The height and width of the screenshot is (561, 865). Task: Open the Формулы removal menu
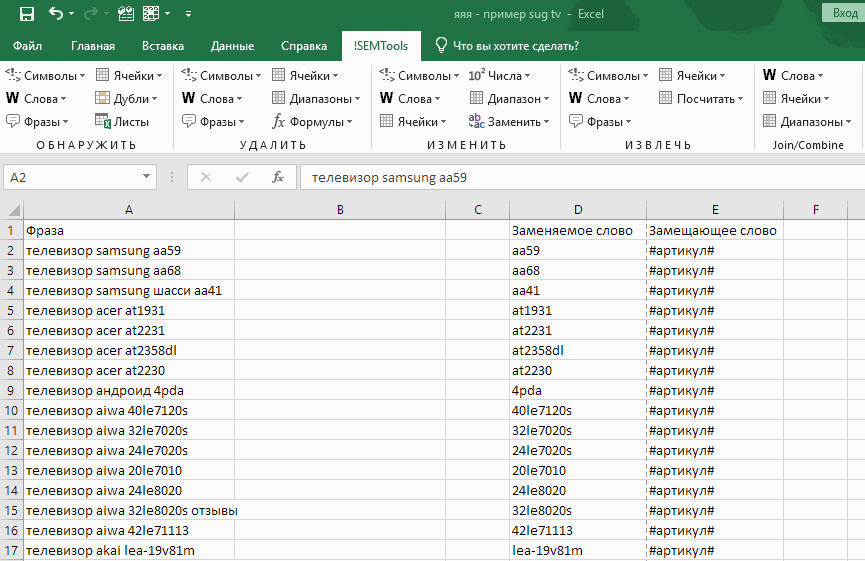312,122
